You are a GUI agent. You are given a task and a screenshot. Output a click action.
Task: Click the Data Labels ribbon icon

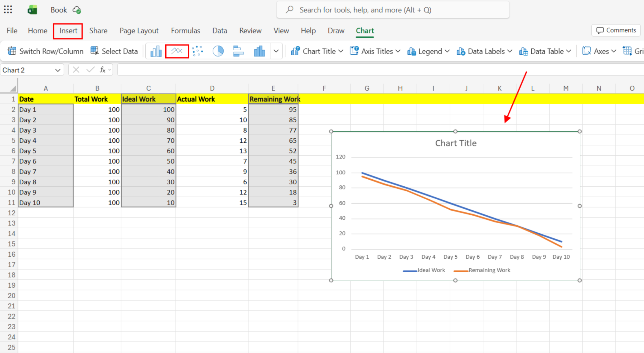(461, 51)
